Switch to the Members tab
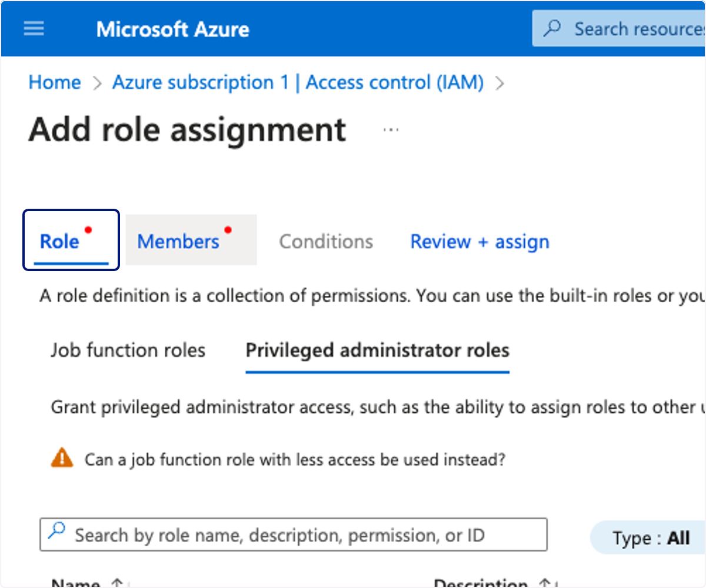 (191, 240)
